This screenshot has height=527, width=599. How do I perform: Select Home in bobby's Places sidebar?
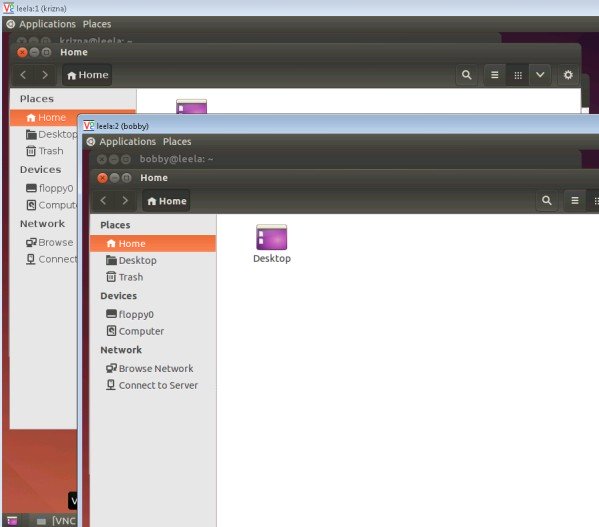[153, 244]
